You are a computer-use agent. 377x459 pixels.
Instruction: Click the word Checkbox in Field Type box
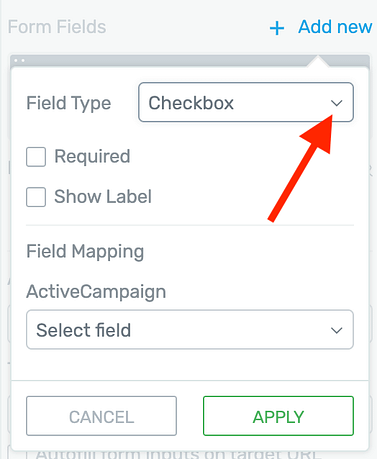point(191,103)
